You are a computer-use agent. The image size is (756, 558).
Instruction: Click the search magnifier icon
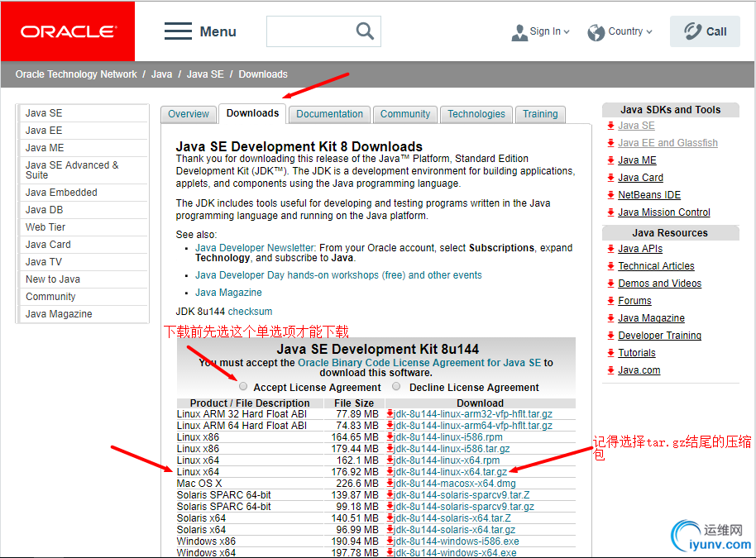365,31
